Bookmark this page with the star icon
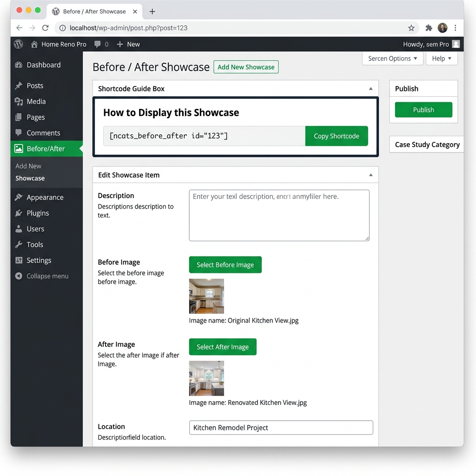This screenshot has height=476, width=476. [411, 28]
